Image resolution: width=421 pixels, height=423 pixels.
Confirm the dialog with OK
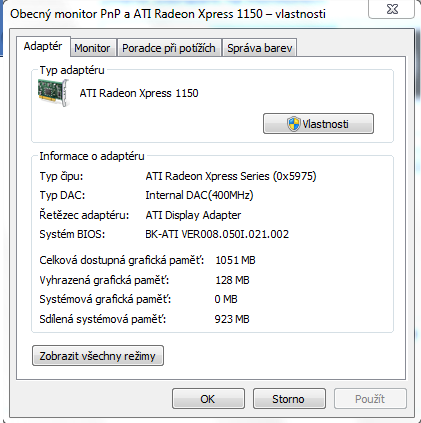[208, 399]
